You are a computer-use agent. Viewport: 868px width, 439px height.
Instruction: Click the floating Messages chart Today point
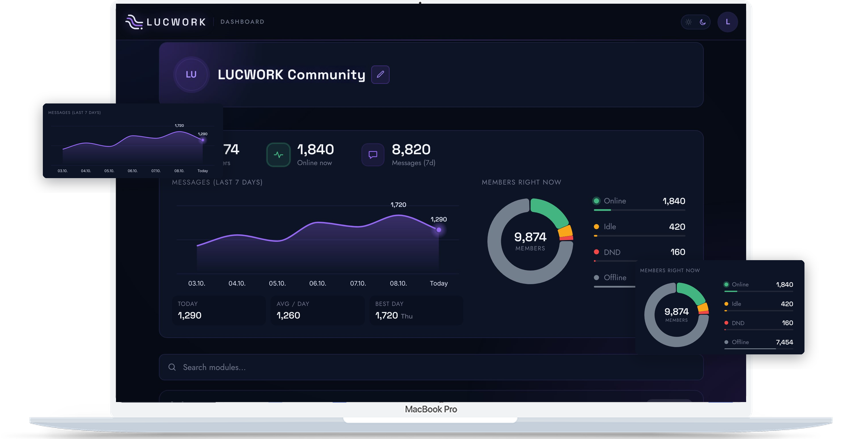click(203, 140)
